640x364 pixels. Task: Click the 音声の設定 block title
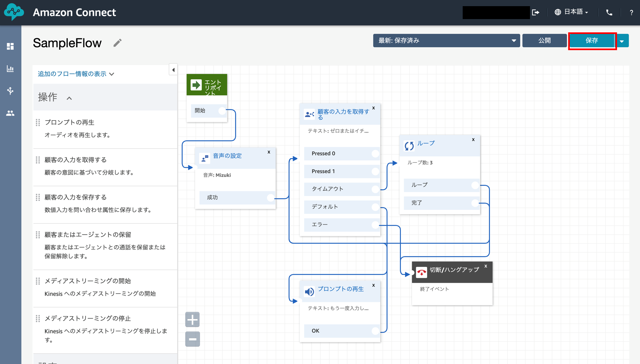(x=227, y=156)
